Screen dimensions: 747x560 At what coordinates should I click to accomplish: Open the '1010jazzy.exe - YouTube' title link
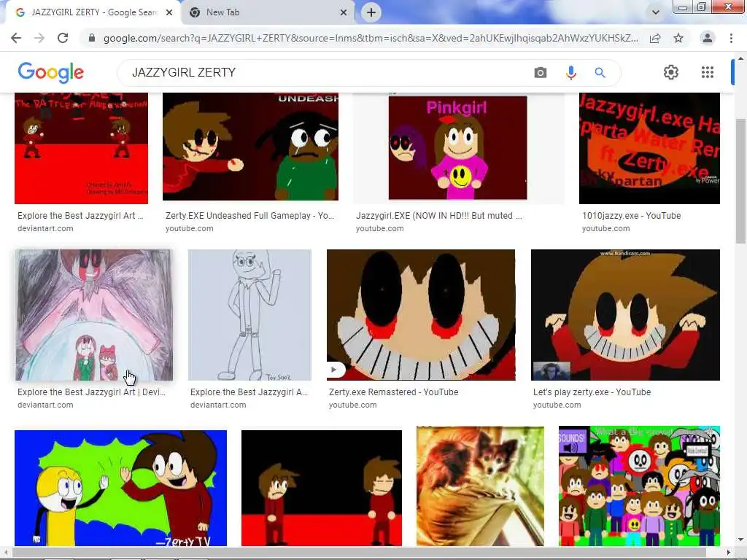[x=631, y=216]
